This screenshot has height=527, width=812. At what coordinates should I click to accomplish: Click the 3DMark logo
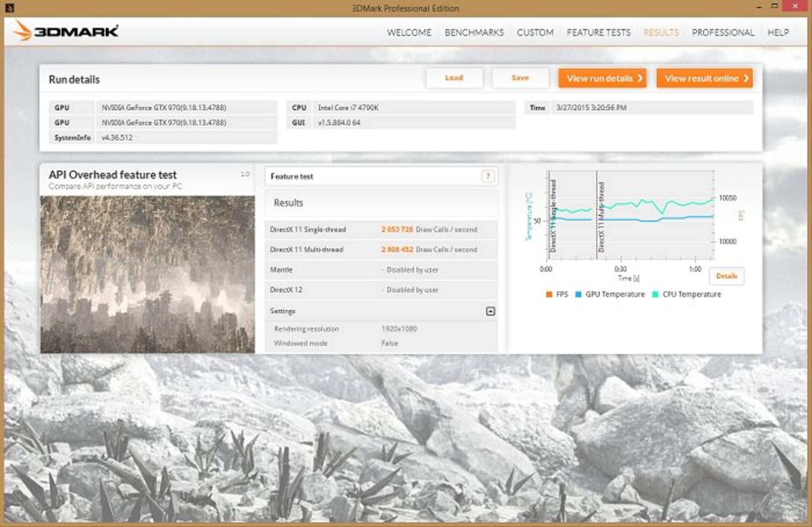click(x=66, y=31)
